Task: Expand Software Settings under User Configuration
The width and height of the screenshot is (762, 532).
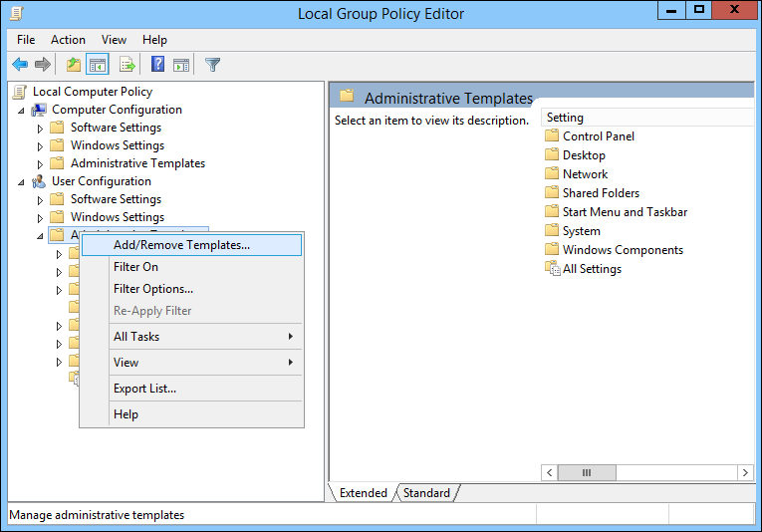Action: [40, 200]
